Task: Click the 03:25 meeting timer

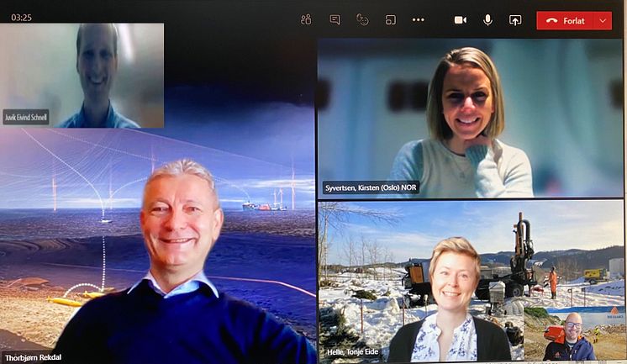Action: [21, 17]
